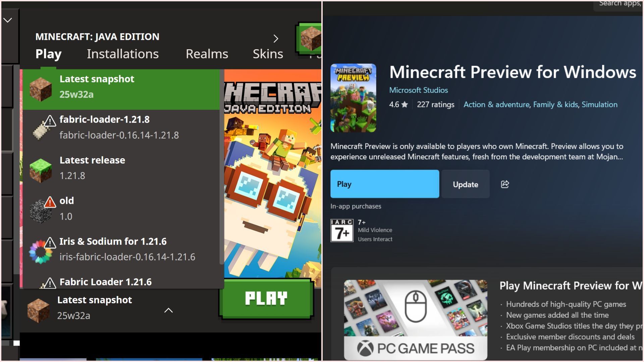The height and width of the screenshot is (362, 644).
Task: Choose the fabric-loader-1.21.8 installation
Action: pos(121,127)
